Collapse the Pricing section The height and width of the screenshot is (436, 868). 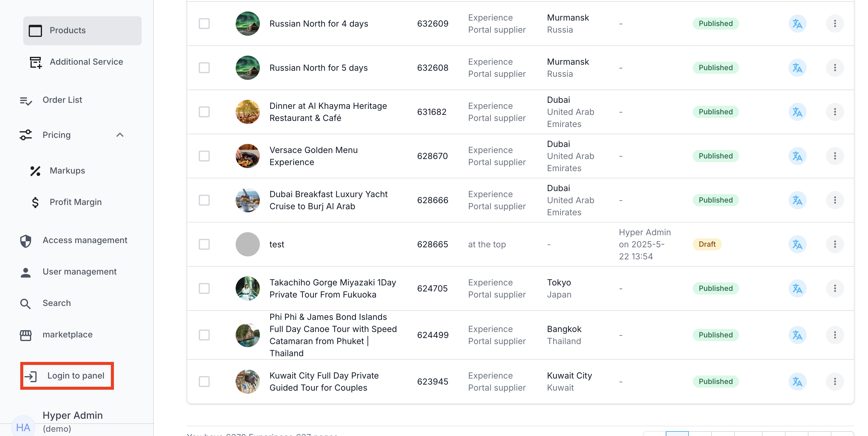tap(120, 135)
